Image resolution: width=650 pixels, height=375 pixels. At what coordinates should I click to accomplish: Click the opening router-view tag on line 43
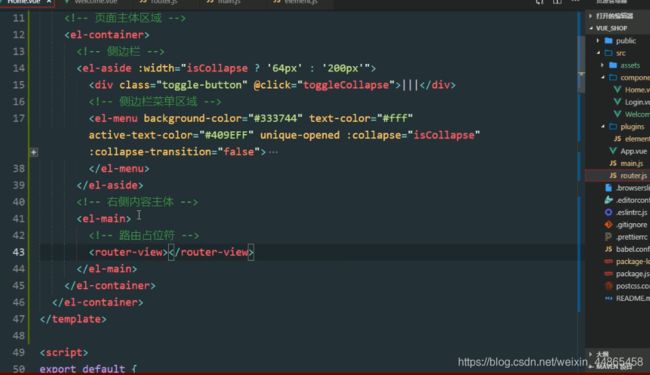tap(129, 252)
